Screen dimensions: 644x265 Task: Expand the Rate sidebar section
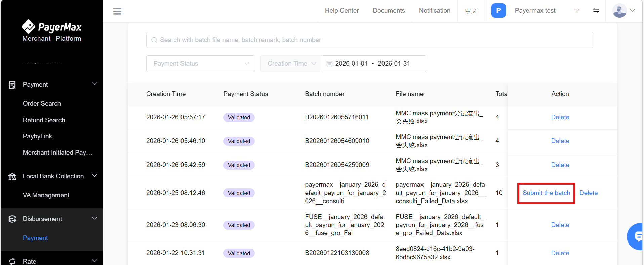[94, 261]
